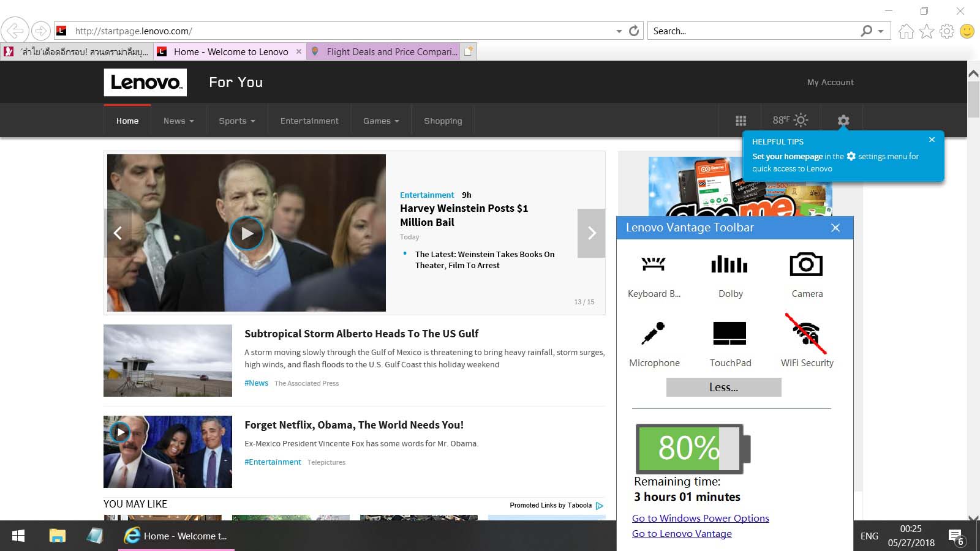980x551 pixels.
Task: Open Go to Lenovo Vantage link
Action: (x=682, y=533)
